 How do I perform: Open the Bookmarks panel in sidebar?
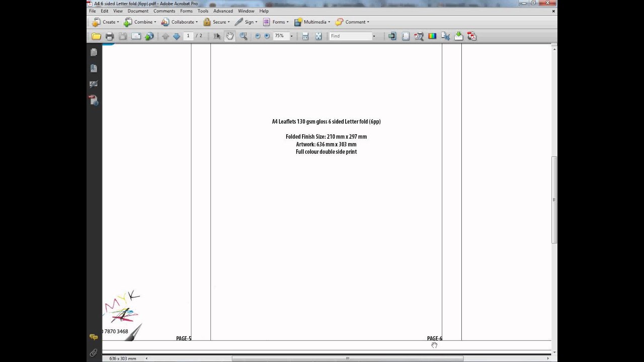click(x=94, y=68)
